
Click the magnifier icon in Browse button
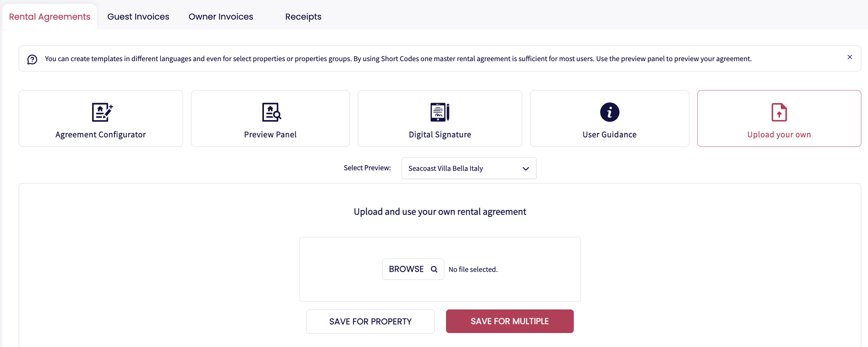tap(434, 269)
